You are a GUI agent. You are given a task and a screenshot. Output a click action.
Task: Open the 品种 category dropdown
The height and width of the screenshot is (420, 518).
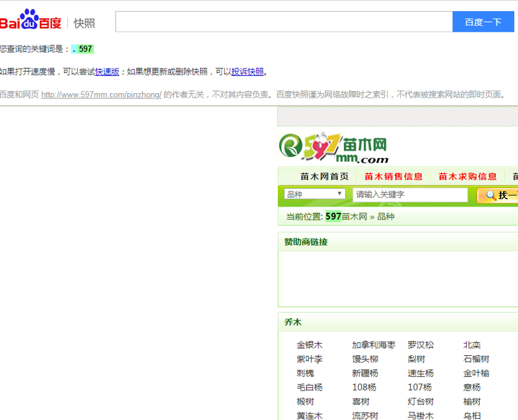coord(315,194)
